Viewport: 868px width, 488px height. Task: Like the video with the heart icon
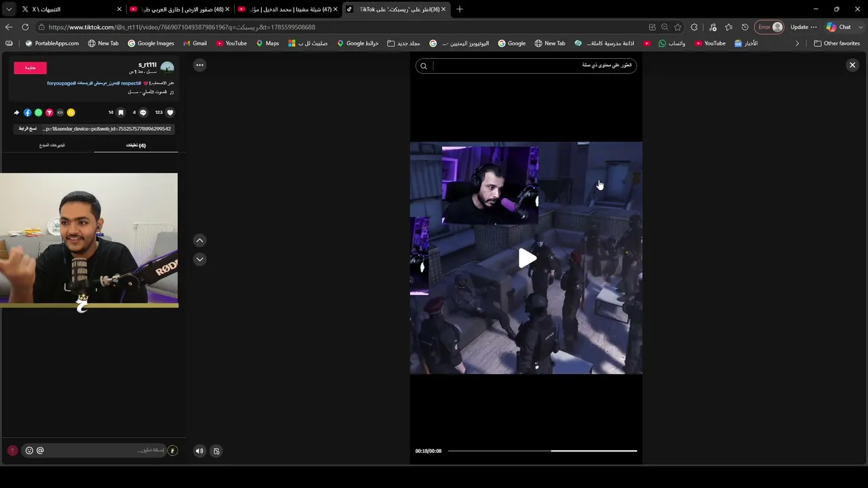coord(170,113)
